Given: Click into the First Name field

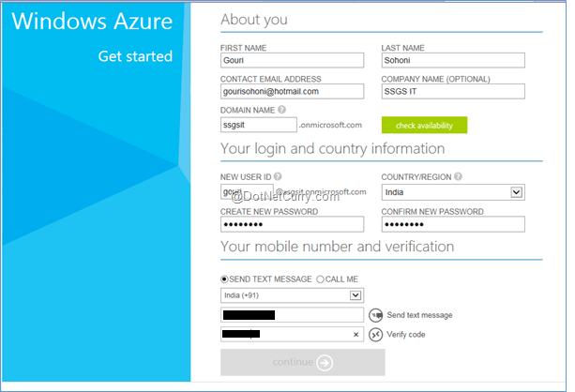Looking at the screenshot, I should [291, 61].
